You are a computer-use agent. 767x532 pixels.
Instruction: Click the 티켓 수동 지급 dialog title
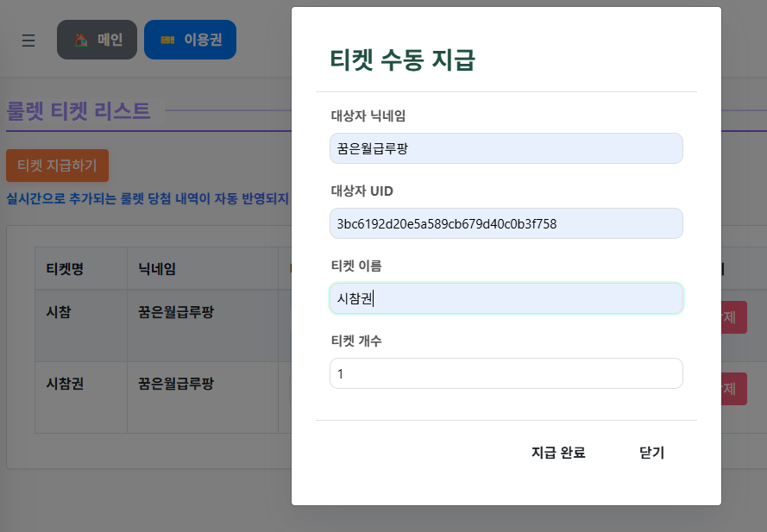click(403, 59)
